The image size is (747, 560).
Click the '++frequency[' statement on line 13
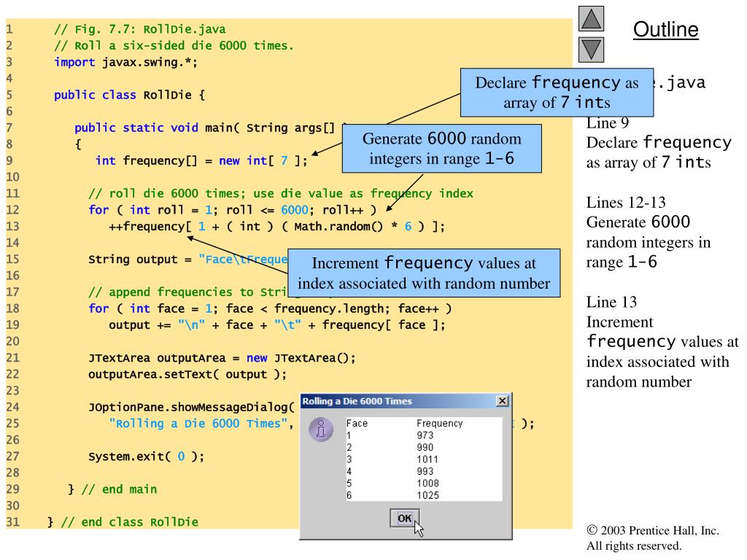pos(276,227)
